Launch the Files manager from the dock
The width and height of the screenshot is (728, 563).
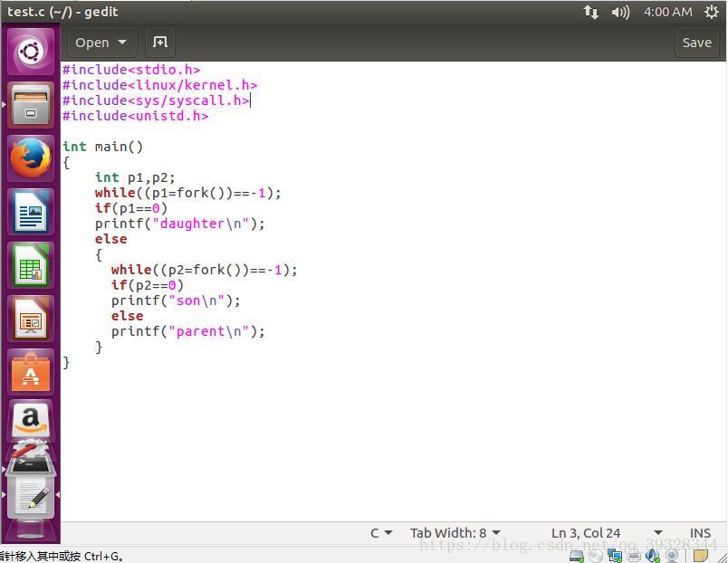point(31,105)
